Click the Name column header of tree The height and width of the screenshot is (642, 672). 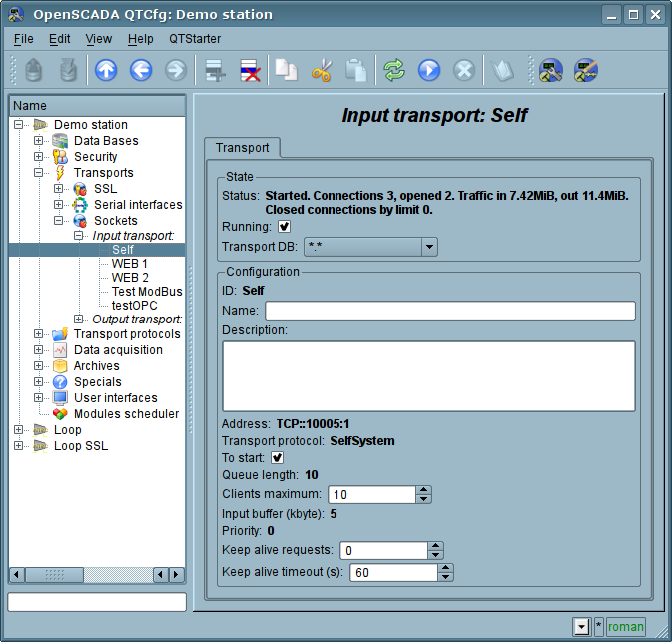point(97,106)
